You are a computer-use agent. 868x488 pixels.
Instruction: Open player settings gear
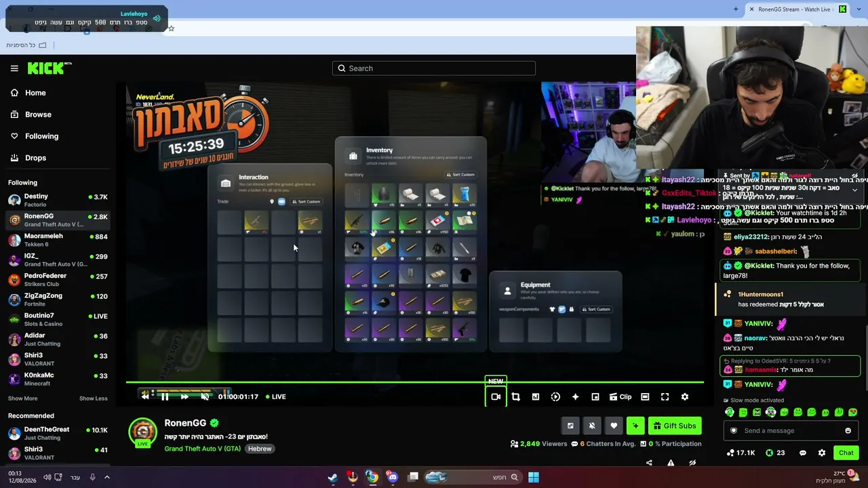[x=685, y=396]
